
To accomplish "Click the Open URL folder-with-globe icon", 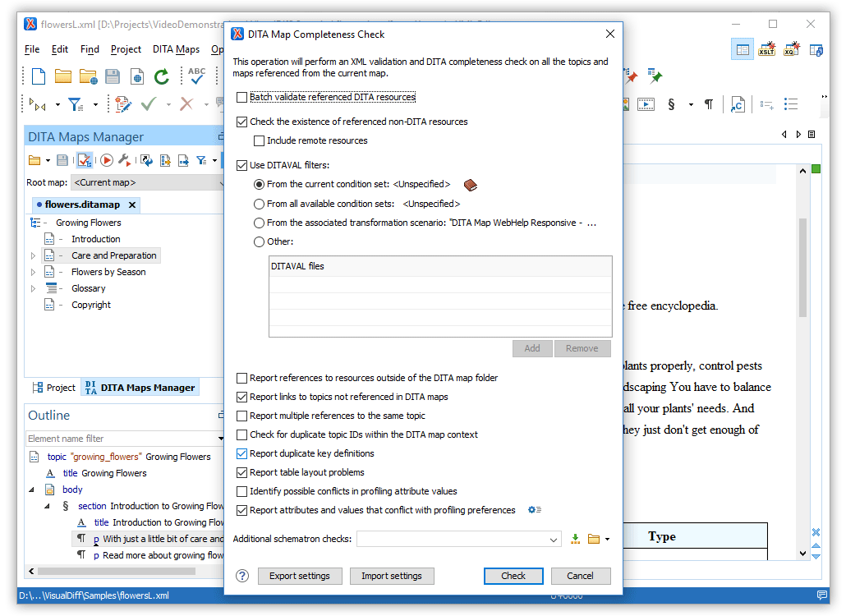I will tap(88, 76).
